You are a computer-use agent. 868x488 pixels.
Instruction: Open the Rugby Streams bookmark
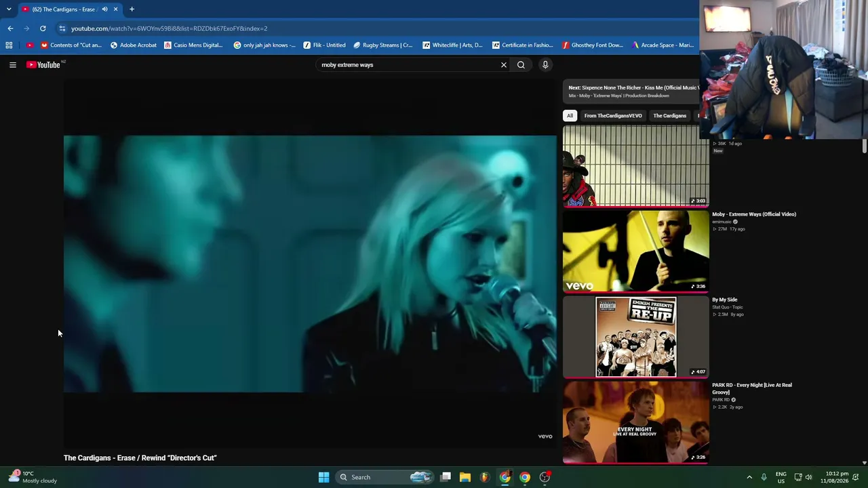tap(382, 45)
